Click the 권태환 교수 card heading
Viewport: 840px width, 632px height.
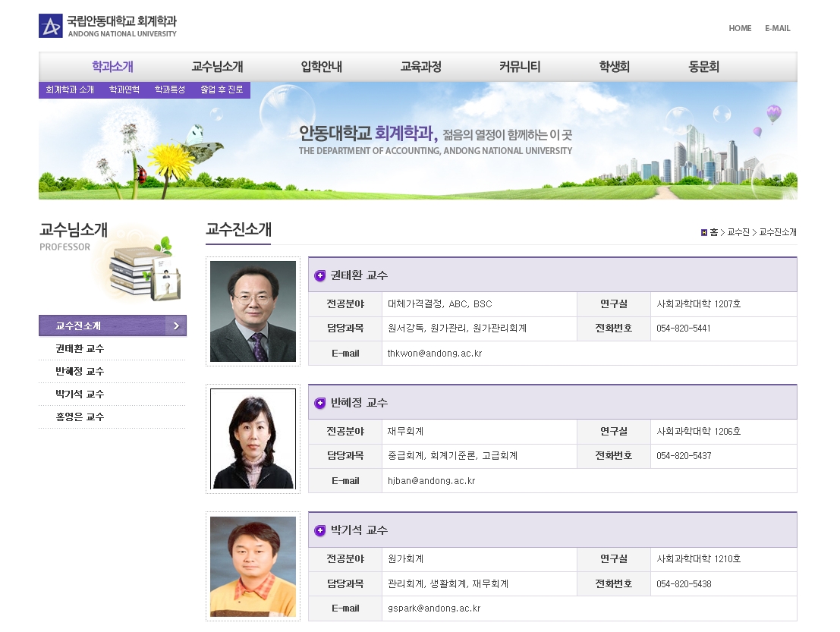click(359, 275)
